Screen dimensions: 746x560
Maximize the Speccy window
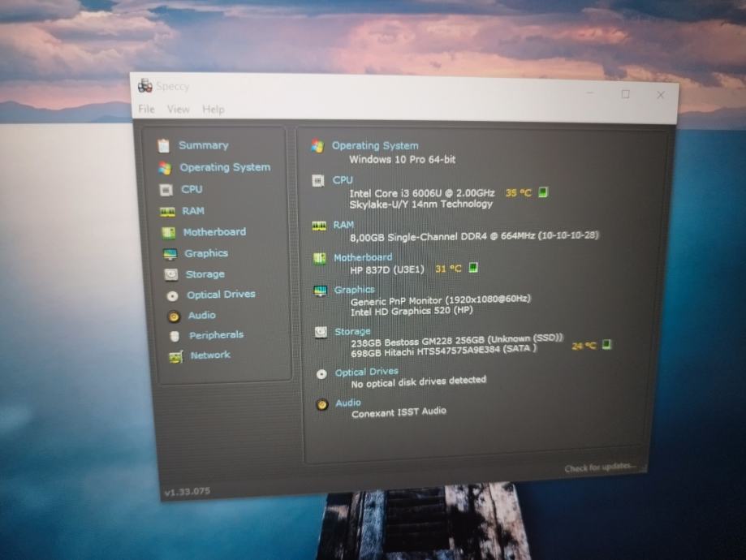point(625,94)
